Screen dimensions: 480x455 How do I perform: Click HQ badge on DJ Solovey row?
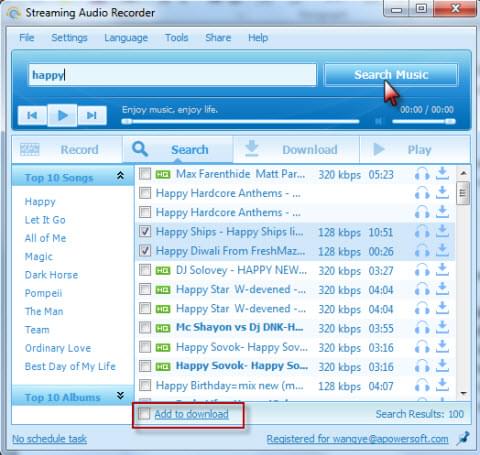[x=163, y=270]
